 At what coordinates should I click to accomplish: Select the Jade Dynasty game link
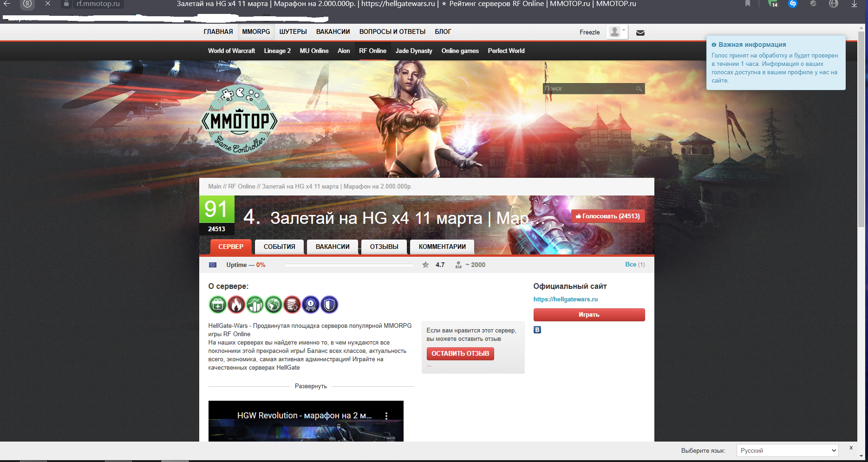point(414,51)
